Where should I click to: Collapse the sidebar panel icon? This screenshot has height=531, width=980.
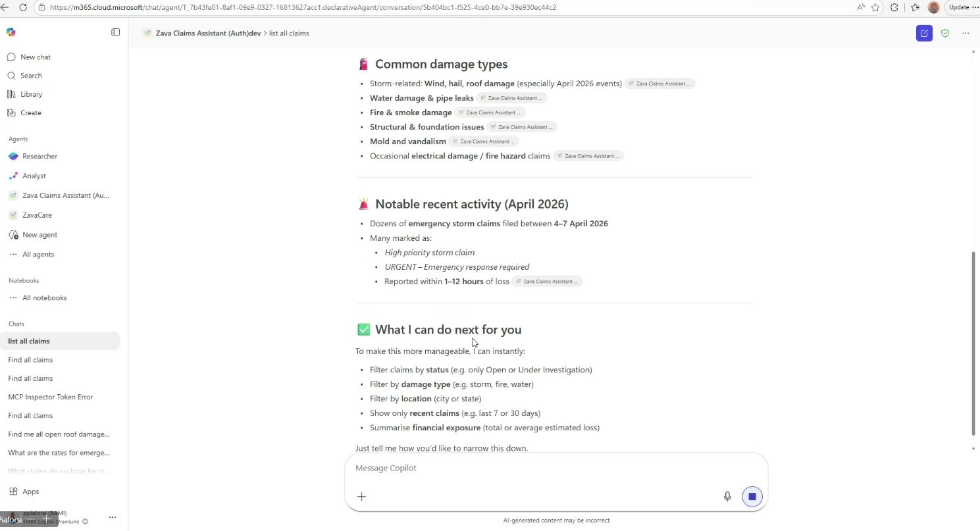116,32
